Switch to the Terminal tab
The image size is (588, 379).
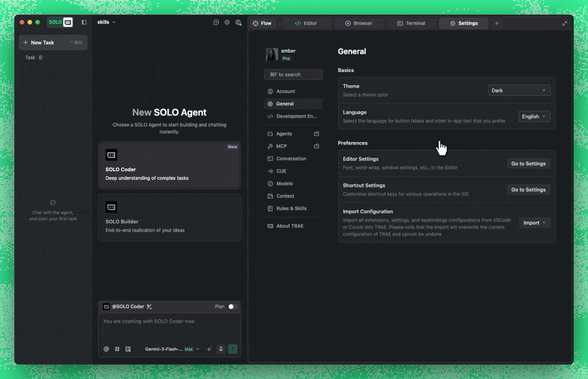(x=412, y=23)
